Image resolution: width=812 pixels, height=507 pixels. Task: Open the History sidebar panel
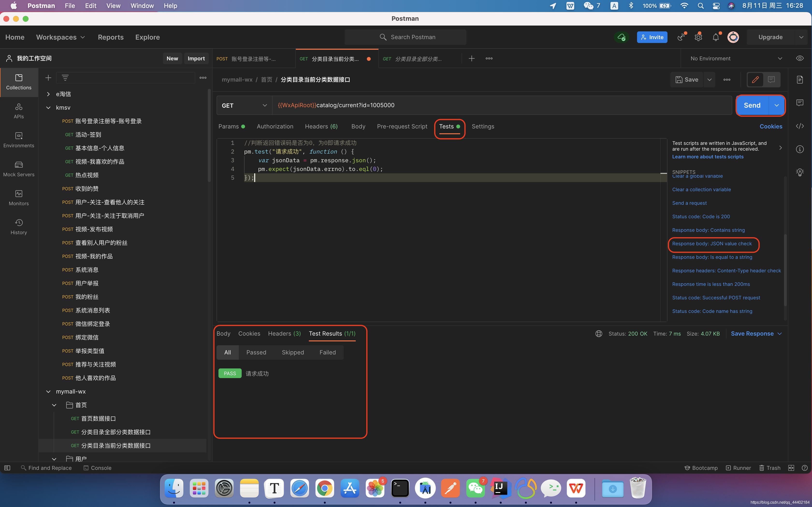click(x=19, y=227)
